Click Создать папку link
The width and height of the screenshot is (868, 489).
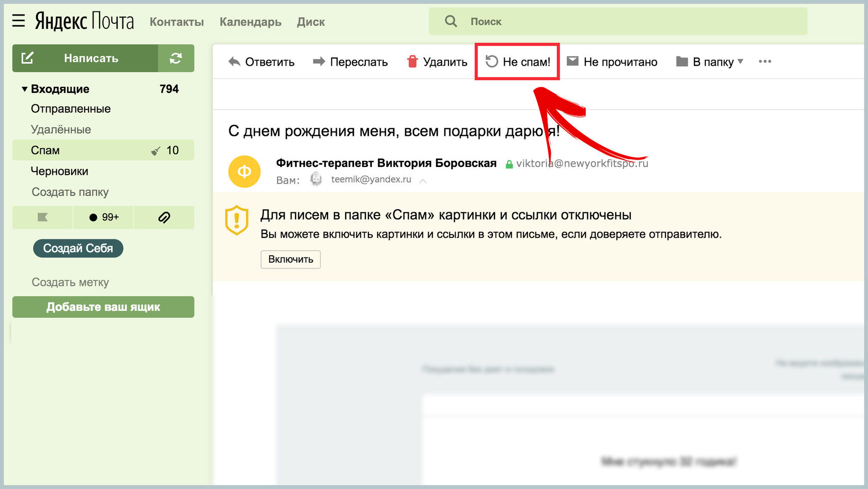pos(70,192)
